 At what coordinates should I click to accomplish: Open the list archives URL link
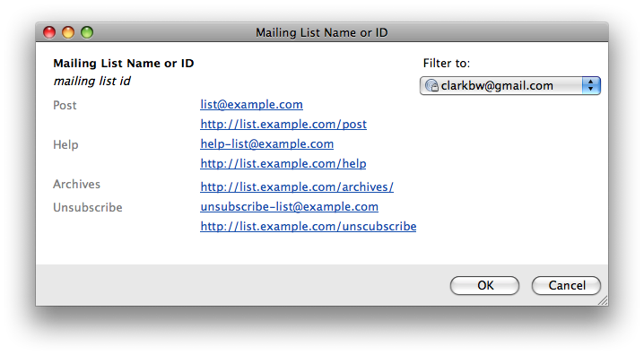pyautogui.click(x=297, y=187)
